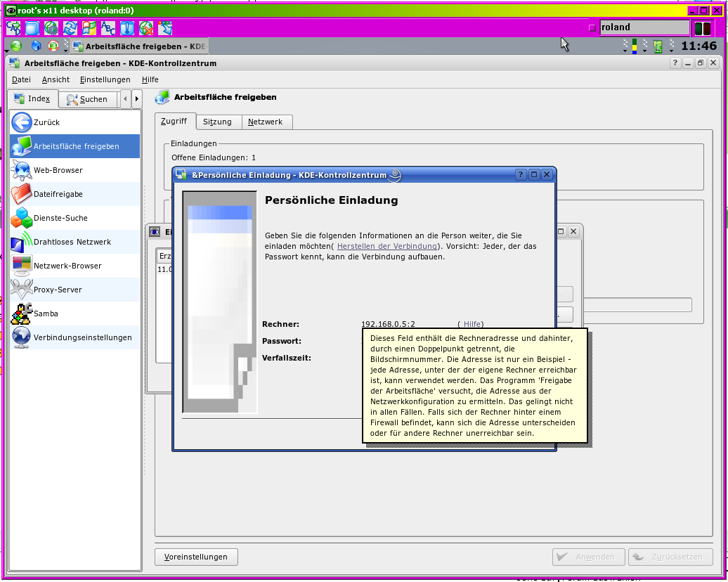Follow the Herstellen der Verbindung link
This screenshot has width=728, height=582.
click(x=386, y=246)
